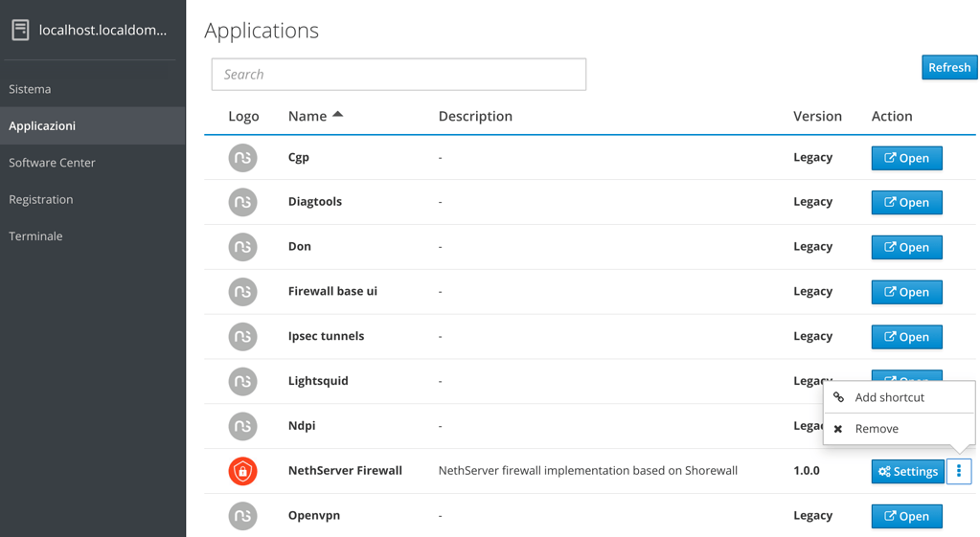Go to Terminale in the sidebar
980x537 pixels.
pos(35,236)
